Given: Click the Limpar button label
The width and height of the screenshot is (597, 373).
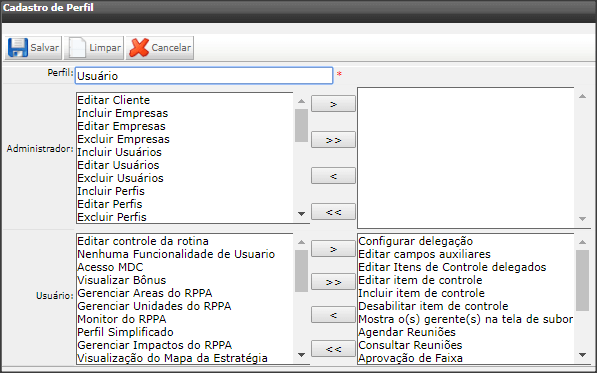Looking at the screenshot, I should coord(105,48).
